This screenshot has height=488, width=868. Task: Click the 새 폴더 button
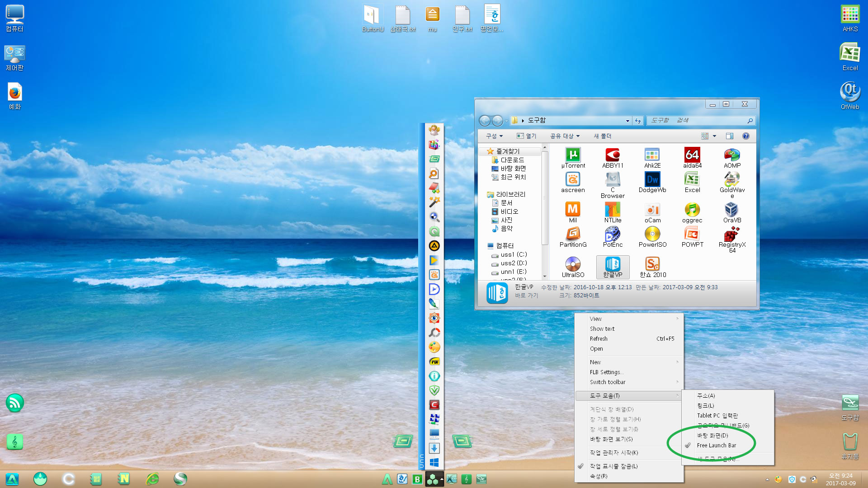(x=602, y=136)
